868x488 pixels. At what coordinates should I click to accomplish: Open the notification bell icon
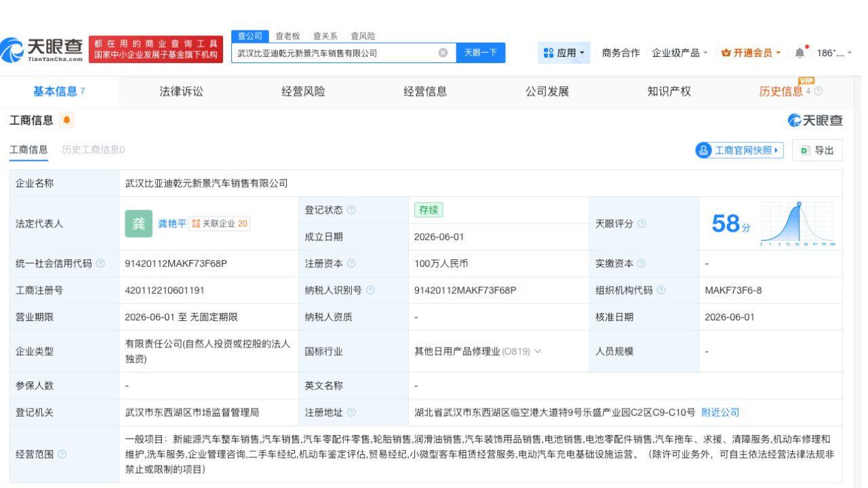[x=800, y=52]
